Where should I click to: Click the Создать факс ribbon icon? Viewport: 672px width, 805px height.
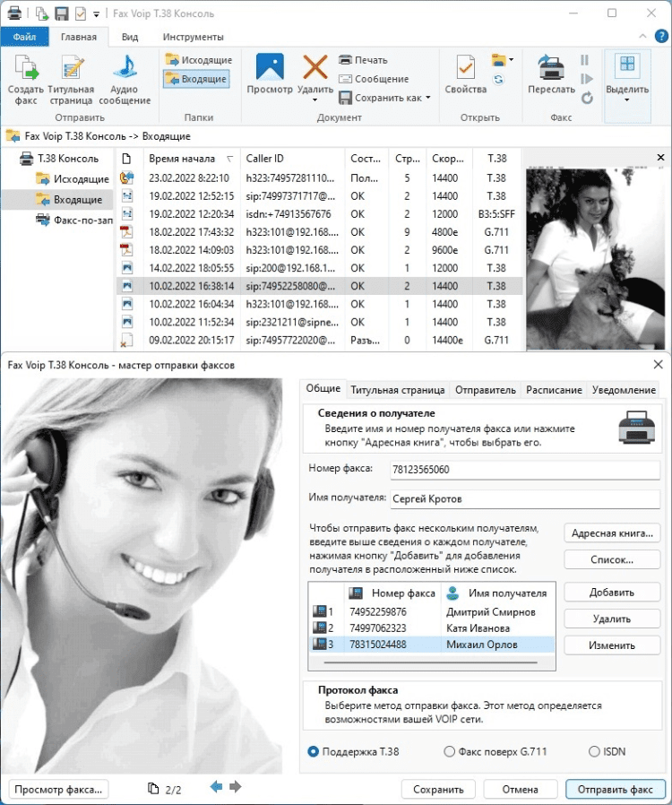click(x=25, y=69)
